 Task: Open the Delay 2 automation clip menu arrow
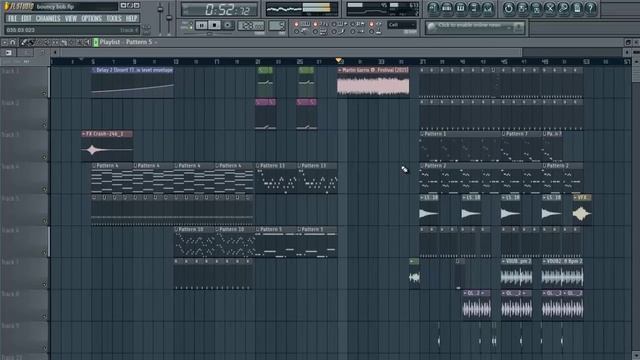[x=94, y=70]
